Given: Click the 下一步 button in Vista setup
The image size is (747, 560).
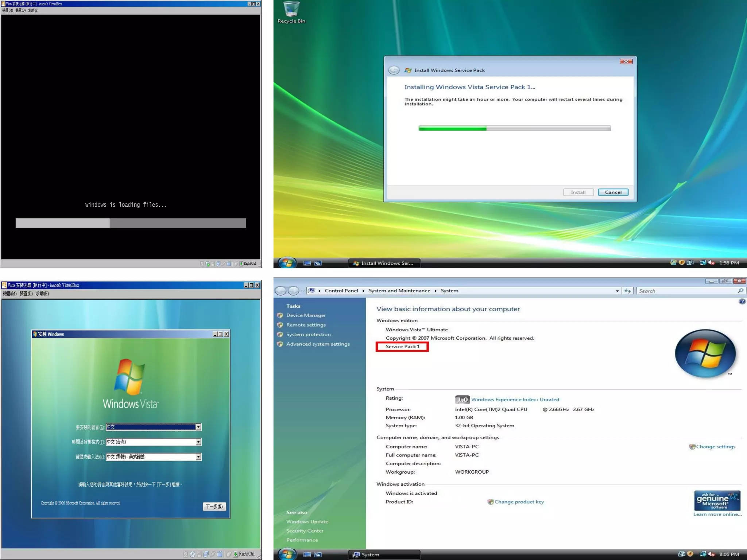Looking at the screenshot, I should [x=214, y=506].
